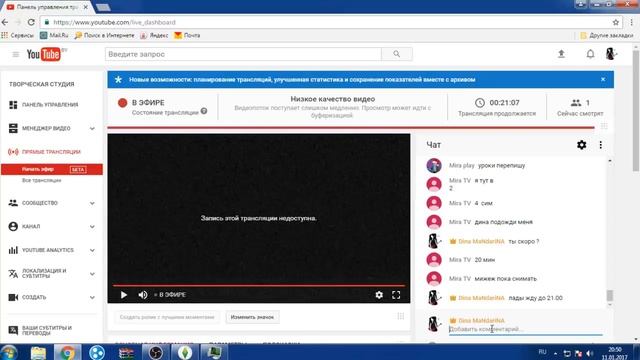Open the OBS Studio taskbar icon

156,353
